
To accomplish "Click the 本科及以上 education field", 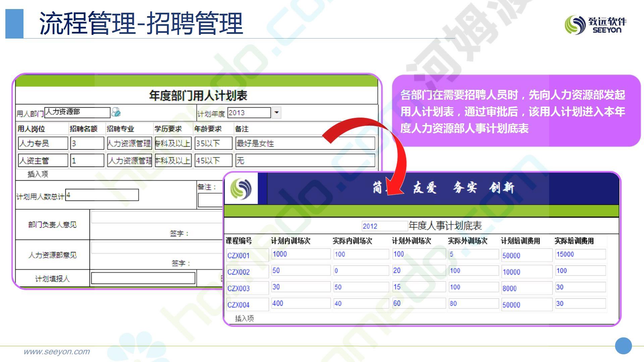I will pos(173,161).
